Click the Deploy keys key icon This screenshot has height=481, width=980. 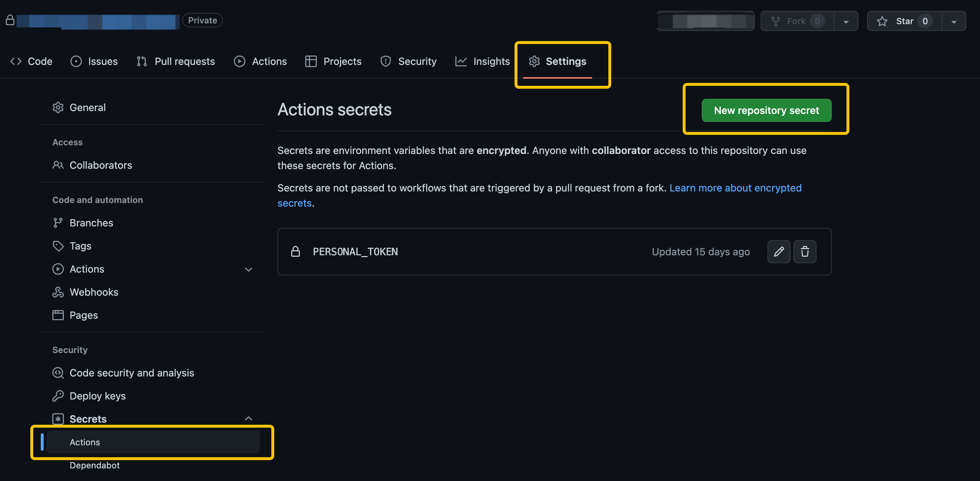point(58,396)
